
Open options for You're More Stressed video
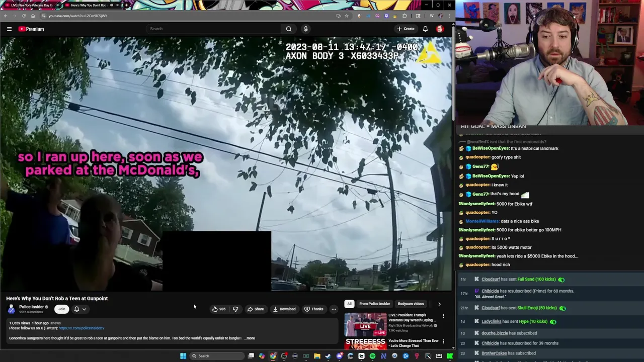pos(443,341)
